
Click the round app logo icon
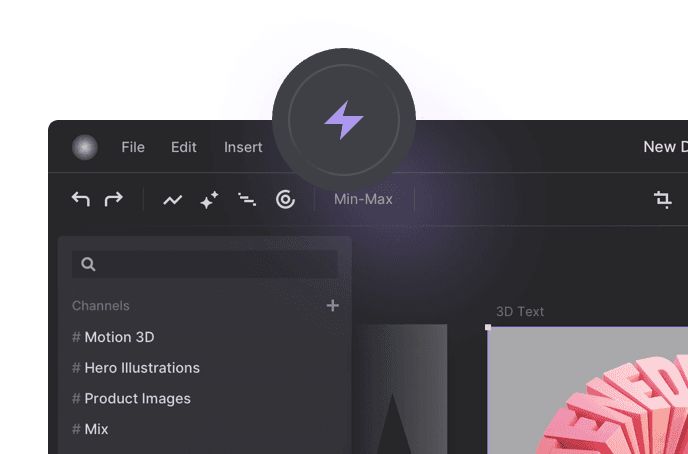(85, 147)
